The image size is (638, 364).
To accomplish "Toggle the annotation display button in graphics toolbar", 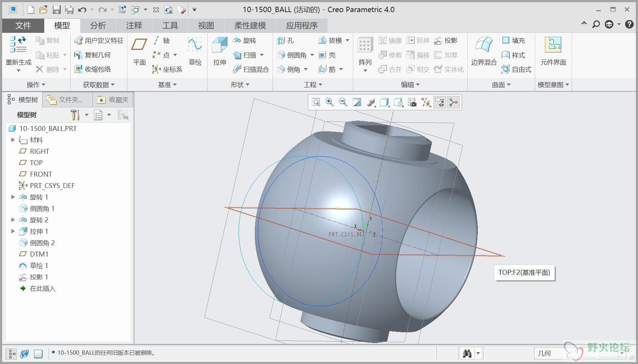I will pyautogui.click(x=440, y=102).
